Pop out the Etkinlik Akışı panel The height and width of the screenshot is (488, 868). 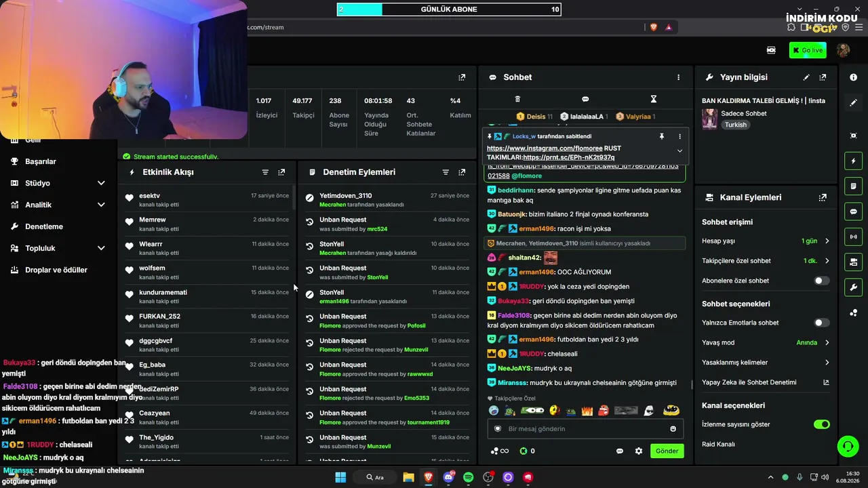point(281,172)
